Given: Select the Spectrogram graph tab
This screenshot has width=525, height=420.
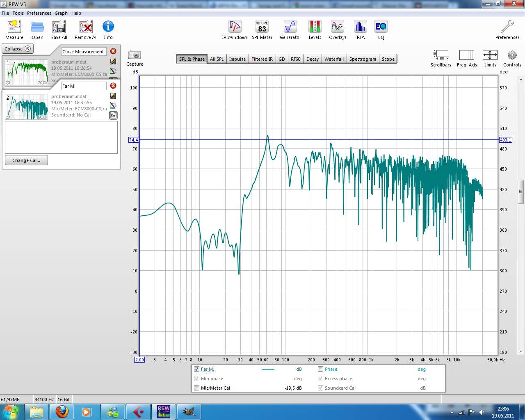Looking at the screenshot, I should 363,59.
